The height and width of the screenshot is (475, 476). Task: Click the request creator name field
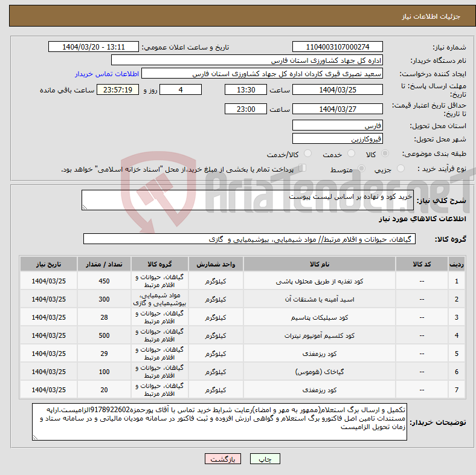[x=262, y=74]
